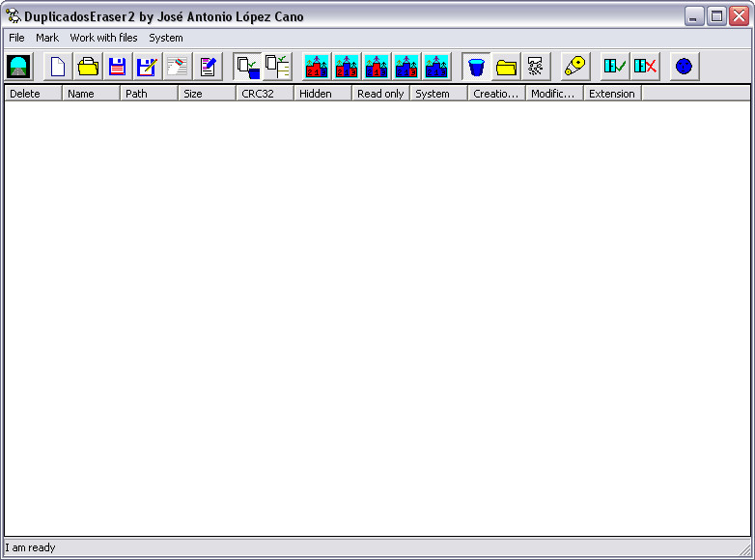Click podium icon with only first-place step red
755x560 pixels.
click(x=377, y=67)
